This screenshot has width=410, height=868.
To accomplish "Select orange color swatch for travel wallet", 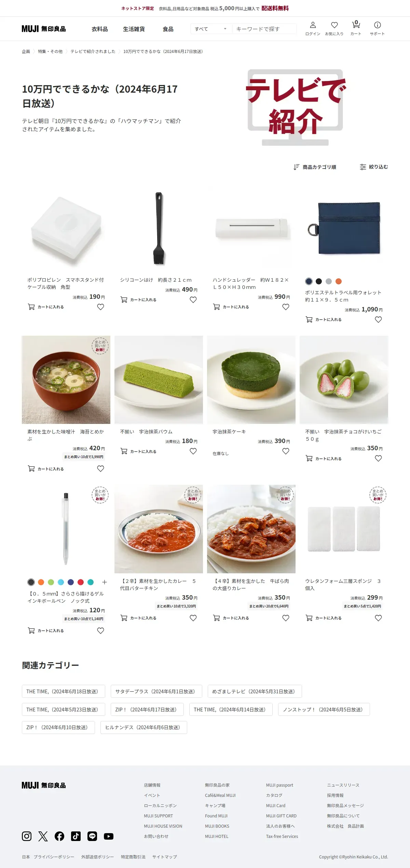I will (x=339, y=281).
